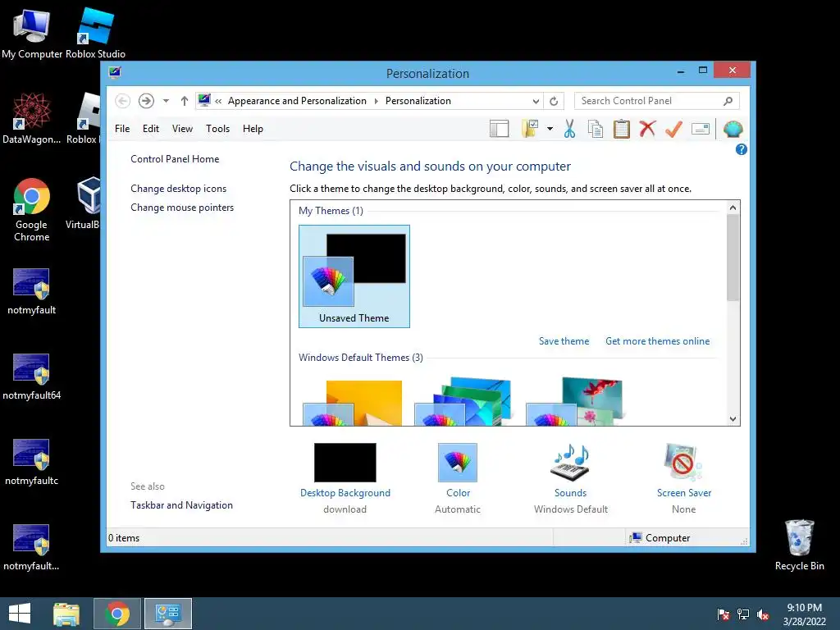This screenshot has width=840, height=630.
Task: Click the Save theme link
Action: [x=564, y=341]
